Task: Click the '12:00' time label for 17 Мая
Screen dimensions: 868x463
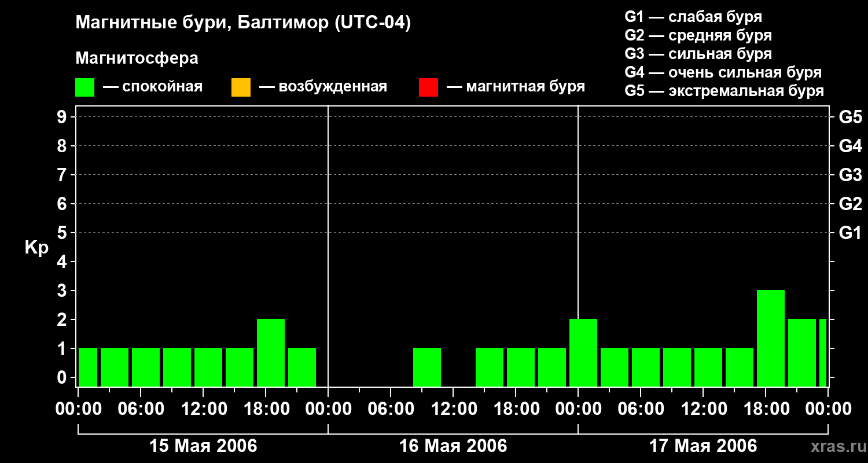Action: 703,409
